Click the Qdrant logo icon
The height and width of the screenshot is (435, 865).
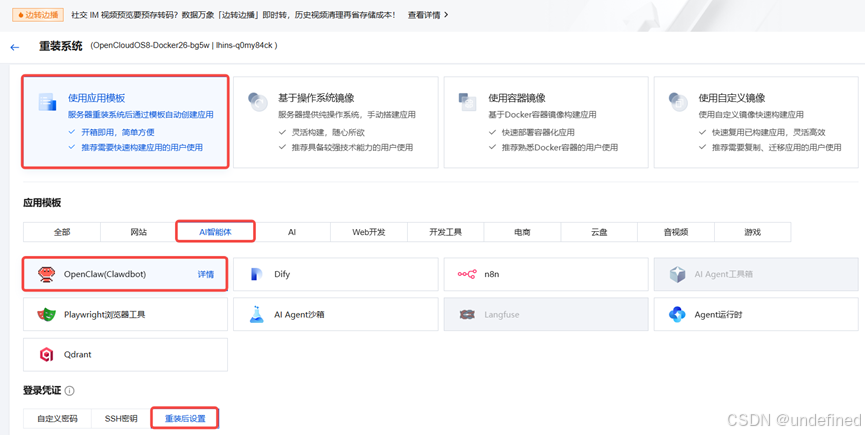click(x=46, y=355)
